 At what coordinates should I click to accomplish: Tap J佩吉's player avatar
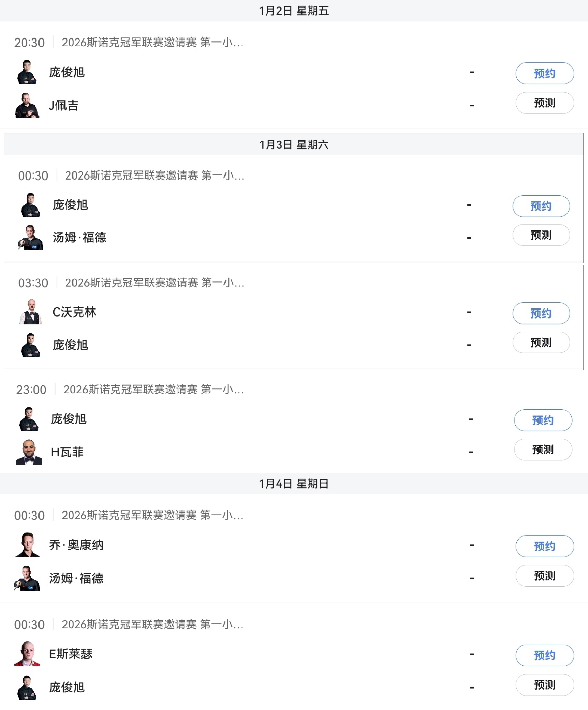click(x=27, y=106)
